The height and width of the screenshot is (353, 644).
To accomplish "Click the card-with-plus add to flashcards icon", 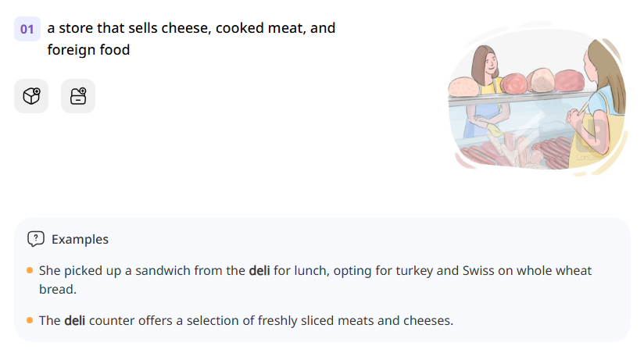I will (x=78, y=96).
